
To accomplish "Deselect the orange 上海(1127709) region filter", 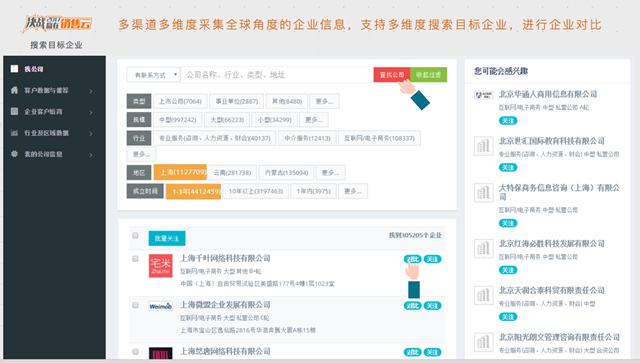I will click(180, 172).
